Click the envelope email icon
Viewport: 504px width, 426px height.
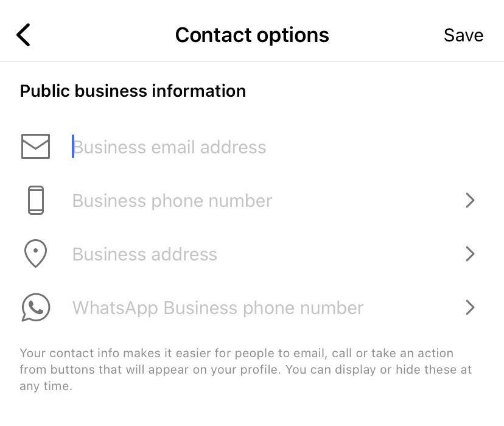(x=35, y=147)
